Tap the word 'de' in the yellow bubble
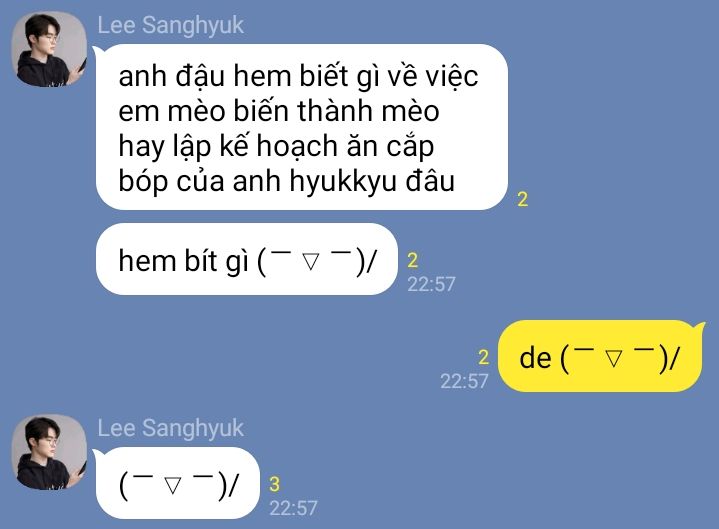 [535, 358]
